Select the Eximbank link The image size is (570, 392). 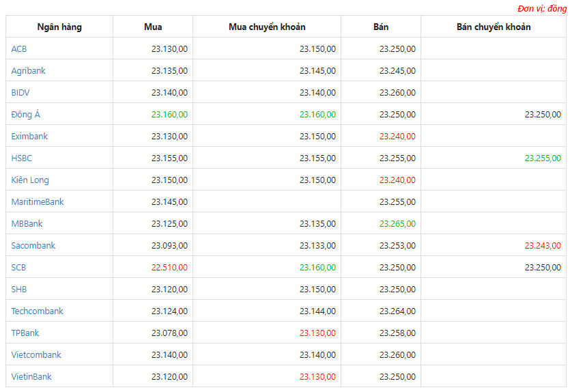click(29, 137)
